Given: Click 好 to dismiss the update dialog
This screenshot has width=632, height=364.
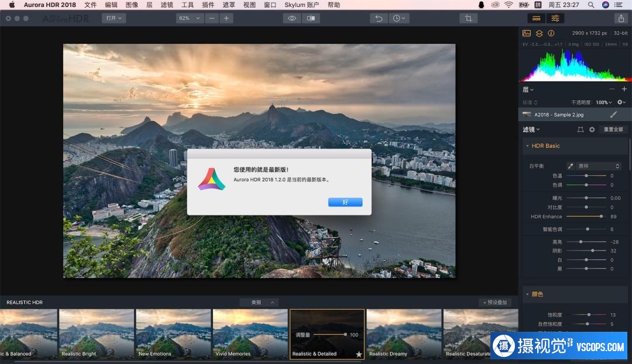Looking at the screenshot, I should (345, 202).
